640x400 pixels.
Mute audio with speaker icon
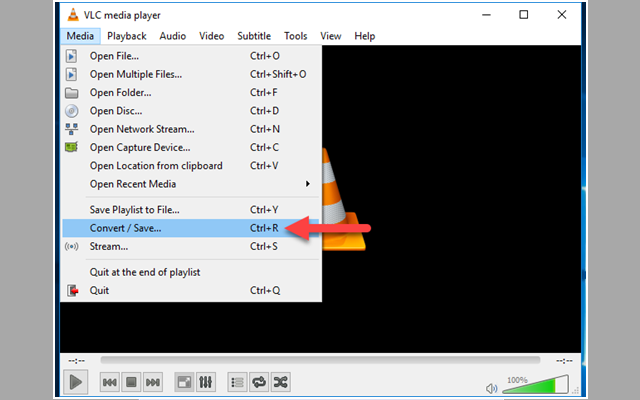491,387
